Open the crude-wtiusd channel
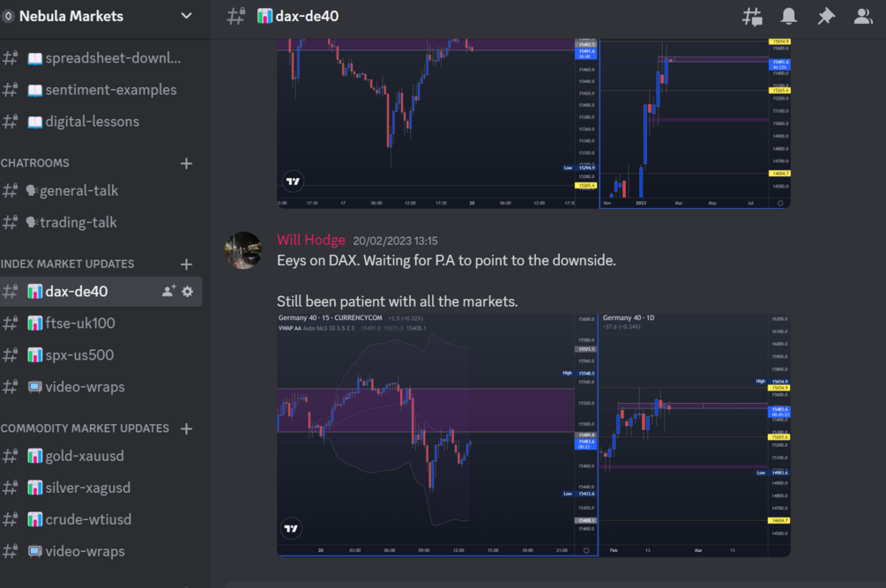 coord(101,519)
